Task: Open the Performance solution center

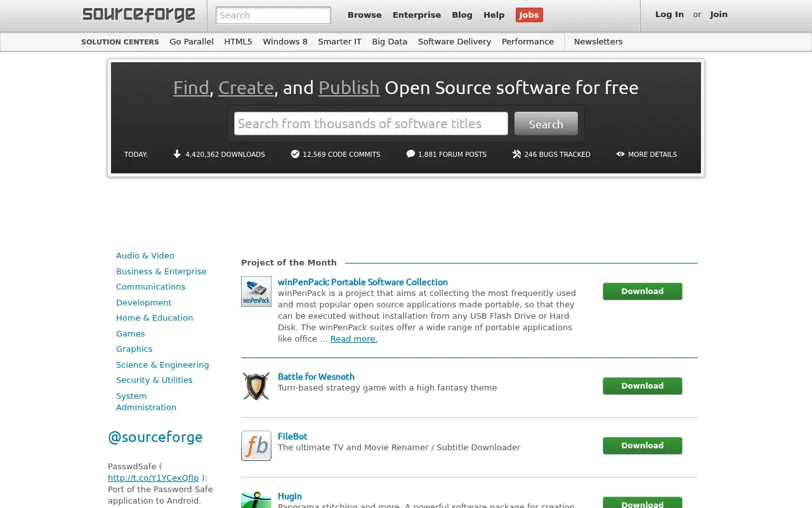Action: 528,42
